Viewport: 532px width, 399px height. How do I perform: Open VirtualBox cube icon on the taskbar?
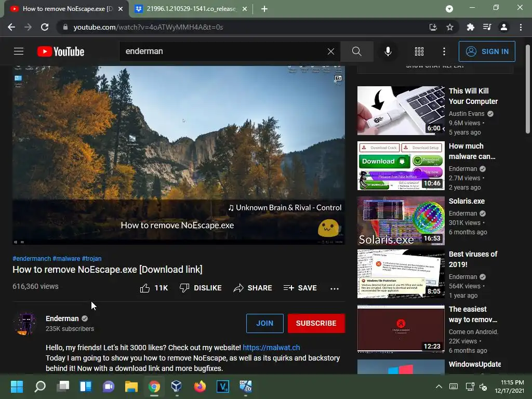[x=177, y=387]
